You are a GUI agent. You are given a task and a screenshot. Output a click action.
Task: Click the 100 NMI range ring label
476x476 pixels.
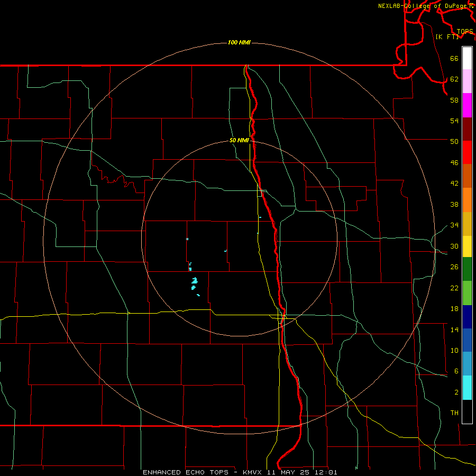(x=239, y=42)
